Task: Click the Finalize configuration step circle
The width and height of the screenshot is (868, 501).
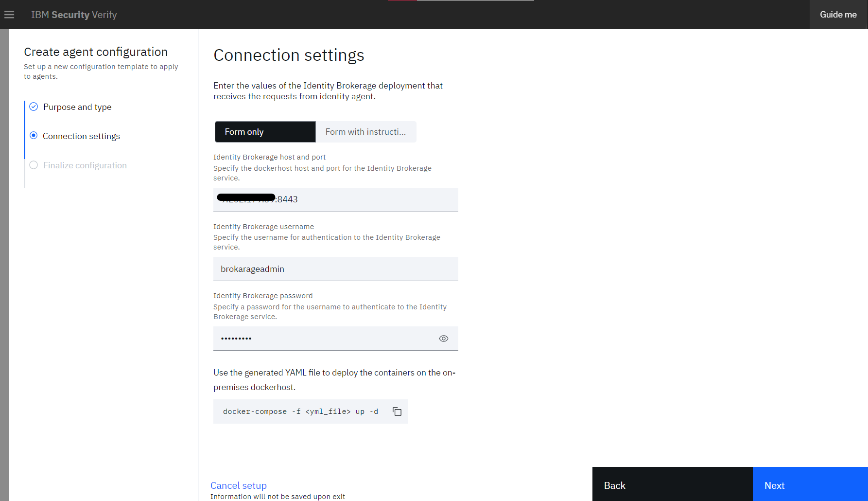Action: (34, 165)
